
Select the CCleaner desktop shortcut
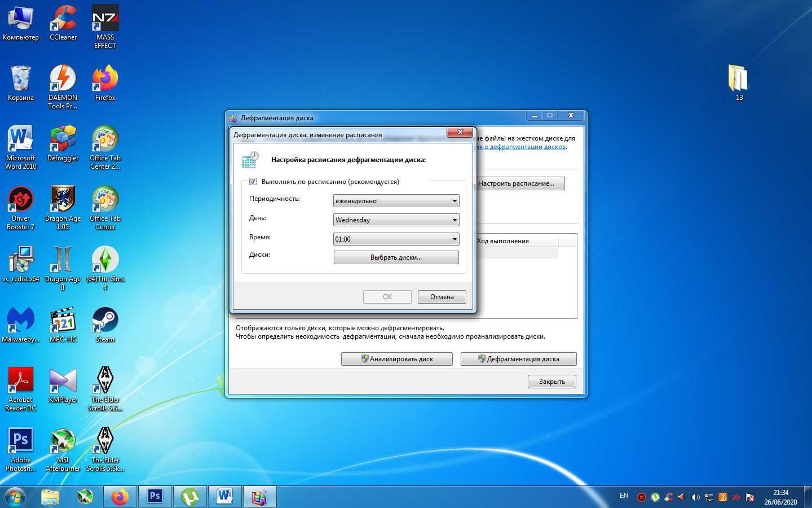coord(63,23)
